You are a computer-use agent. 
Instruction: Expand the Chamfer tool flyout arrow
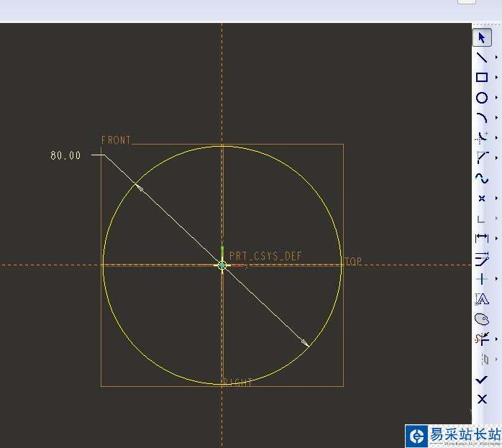(x=496, y=157)
